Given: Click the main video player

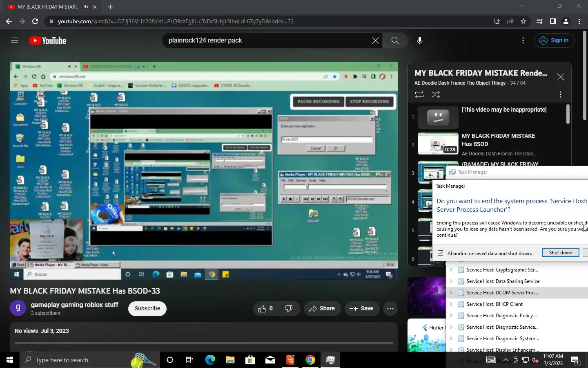Looking at the screenshot, I should (204, 171).
